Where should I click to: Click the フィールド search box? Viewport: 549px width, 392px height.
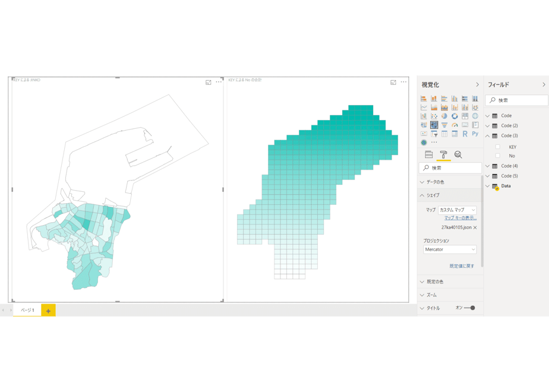coord(516,100)
